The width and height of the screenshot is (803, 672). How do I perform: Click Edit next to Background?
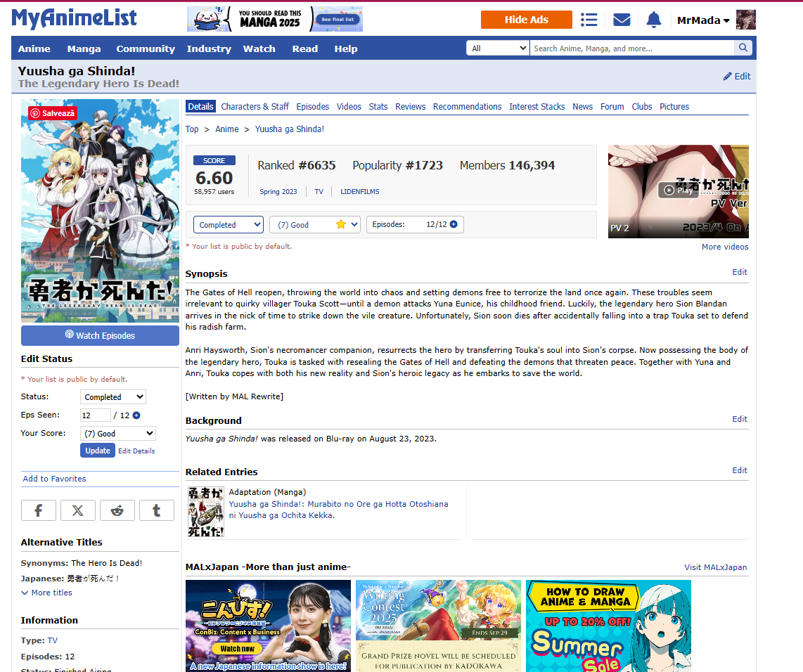click(740, 419)
